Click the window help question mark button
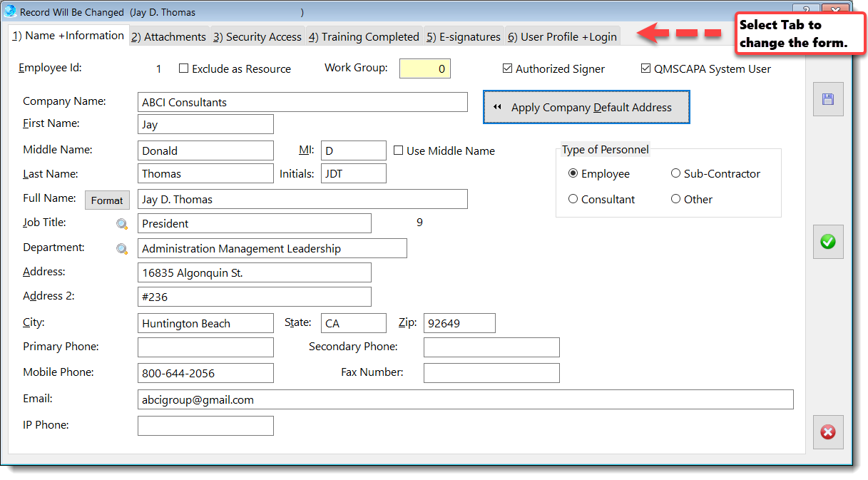 coord(805,11)
